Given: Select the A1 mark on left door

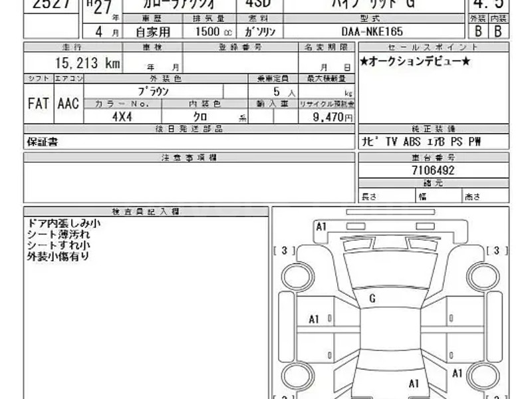Looking at the screenshot, I should pyautogui.click(x=314, y=319).
